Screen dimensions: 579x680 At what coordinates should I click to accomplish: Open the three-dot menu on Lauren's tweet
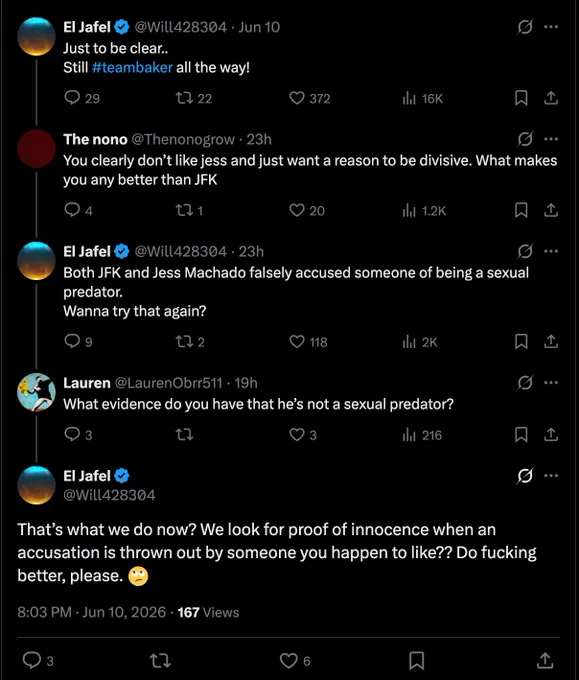pyautogui.click(x=551, y=383)
